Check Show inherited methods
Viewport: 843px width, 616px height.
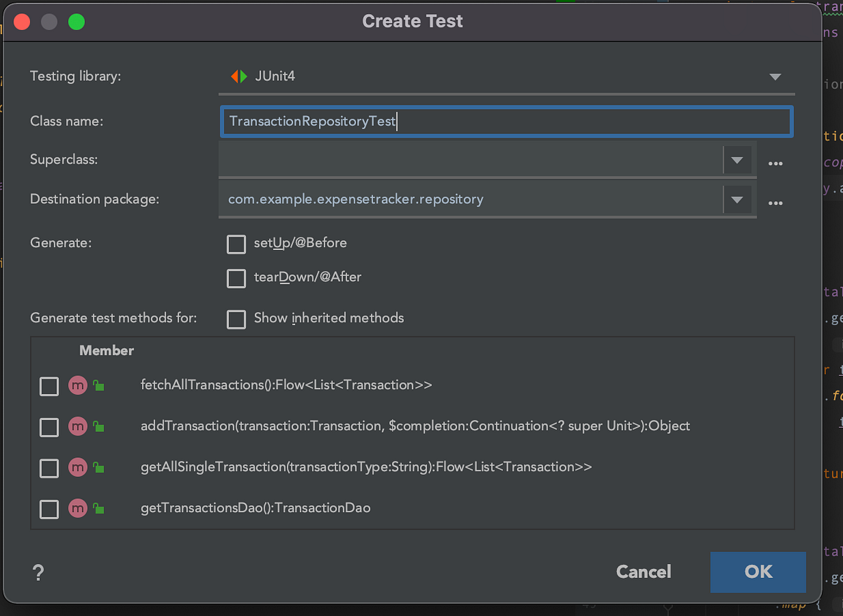(236, 319)
